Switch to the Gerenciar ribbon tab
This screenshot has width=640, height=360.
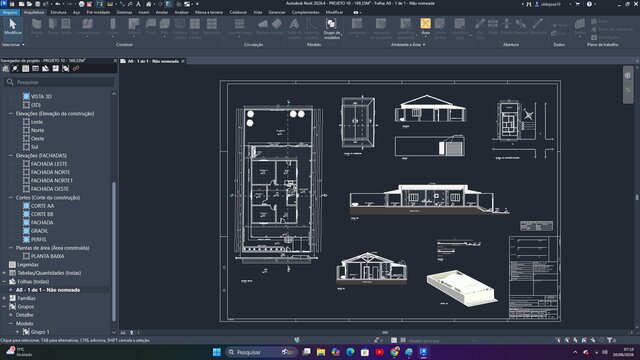pyautogui.click(x=277, y=12)
